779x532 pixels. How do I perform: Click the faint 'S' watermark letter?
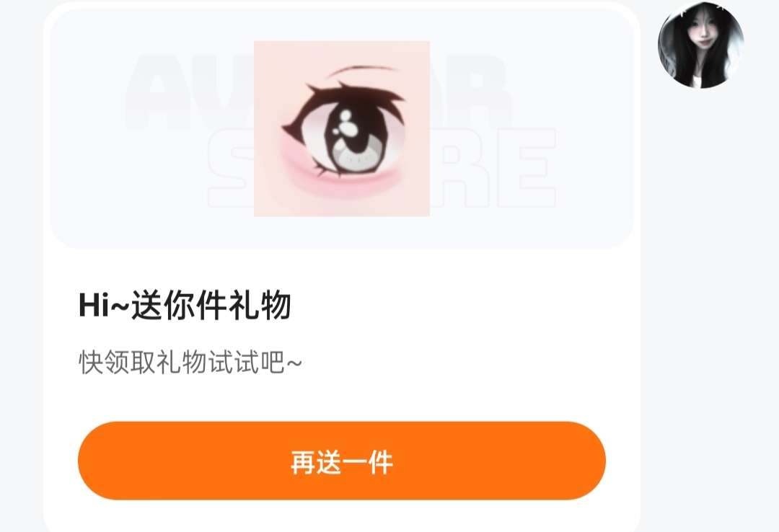tap(231, 168)
